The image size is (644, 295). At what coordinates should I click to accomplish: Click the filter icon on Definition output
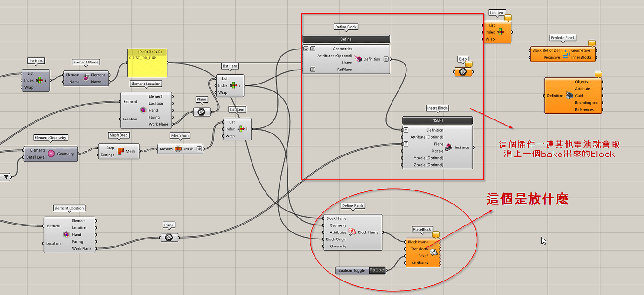(386, 59)
